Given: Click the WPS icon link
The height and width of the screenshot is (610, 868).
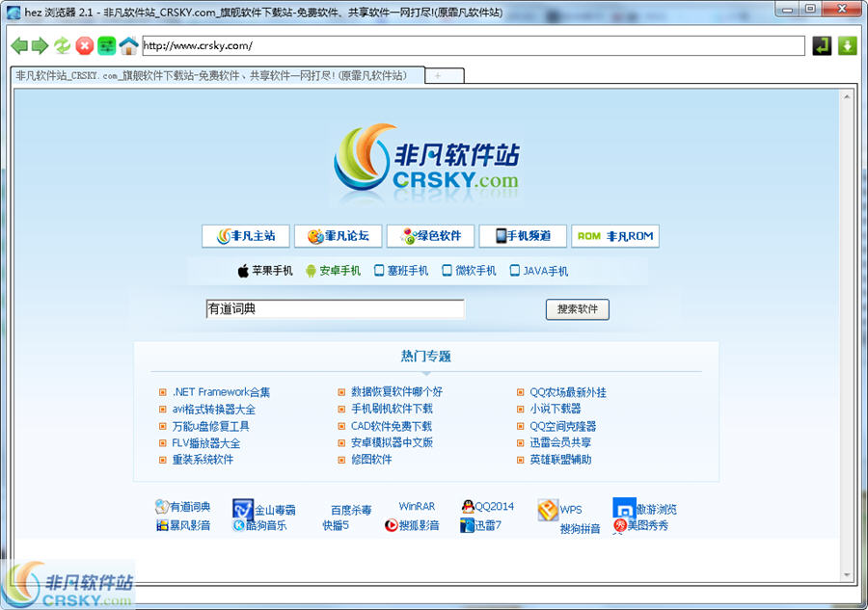Looking at the screenshot, I should (559, 510).
